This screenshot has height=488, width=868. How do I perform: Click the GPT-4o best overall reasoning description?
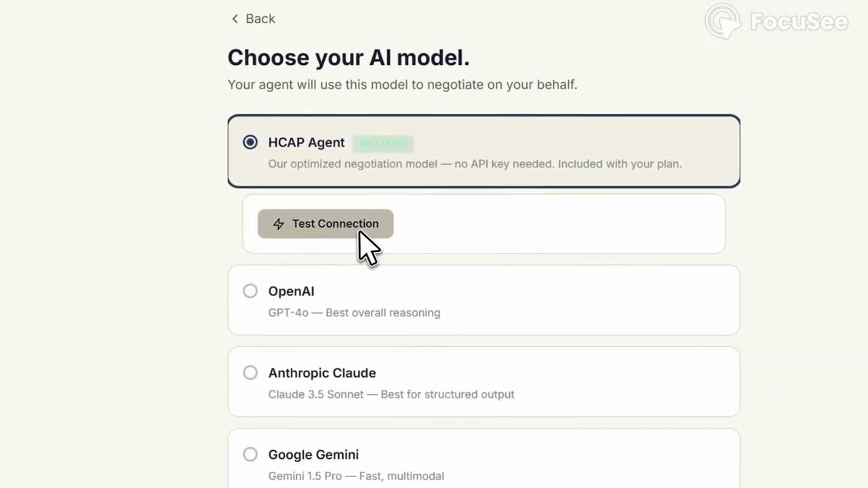click(x=354, y=312)
